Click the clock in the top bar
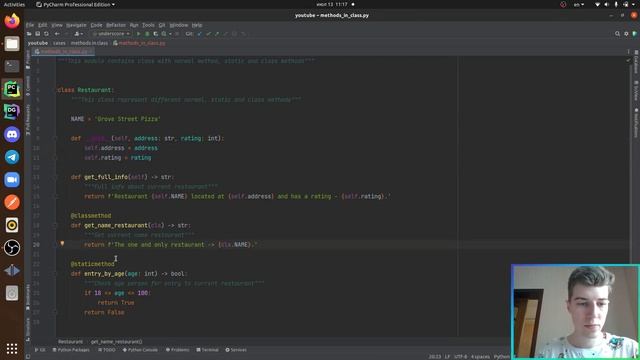This screenshot has height=360, width=640. coord(332,4)
